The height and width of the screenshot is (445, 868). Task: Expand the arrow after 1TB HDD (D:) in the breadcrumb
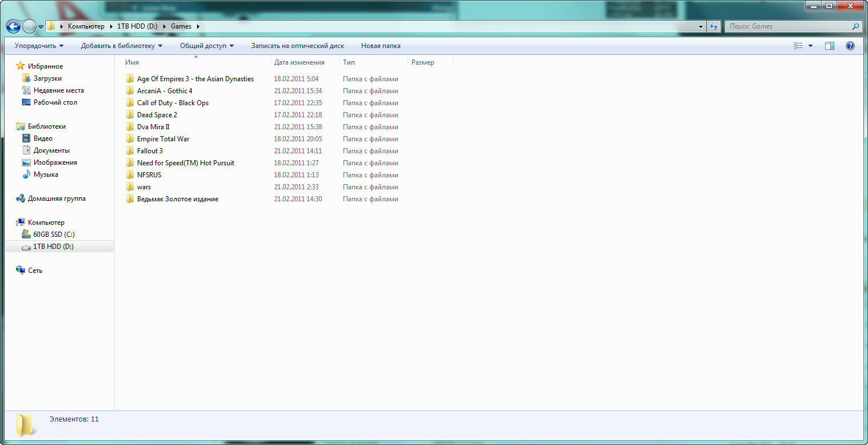coord(165,26)
